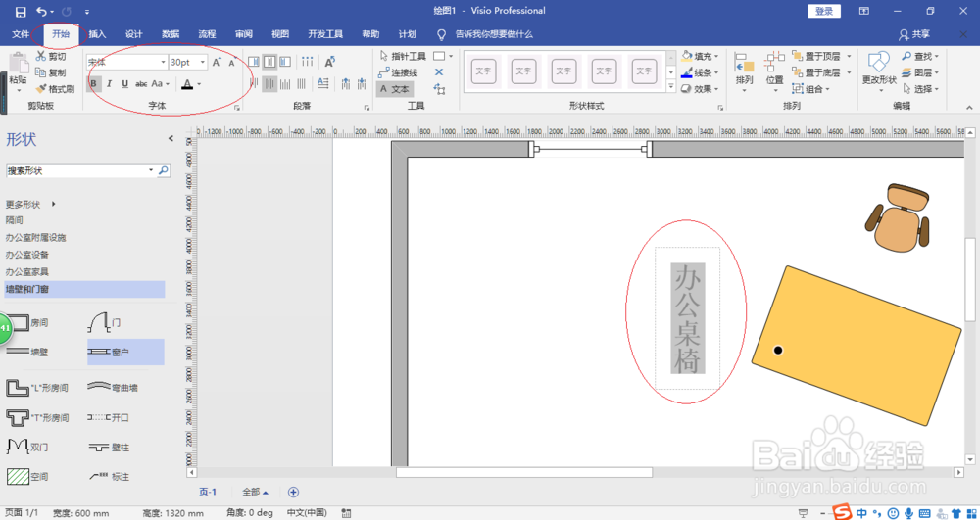Select the text block tool icon
The width and height of the screenshot is (980, 520).
(439, 89)
